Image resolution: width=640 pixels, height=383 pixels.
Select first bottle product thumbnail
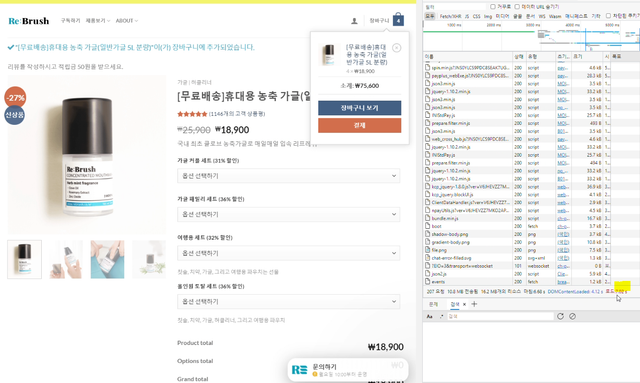[x=24, y=259]
